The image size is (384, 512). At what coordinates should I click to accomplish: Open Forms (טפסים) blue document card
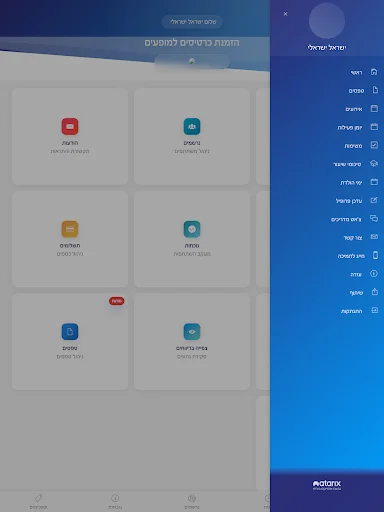70,342
